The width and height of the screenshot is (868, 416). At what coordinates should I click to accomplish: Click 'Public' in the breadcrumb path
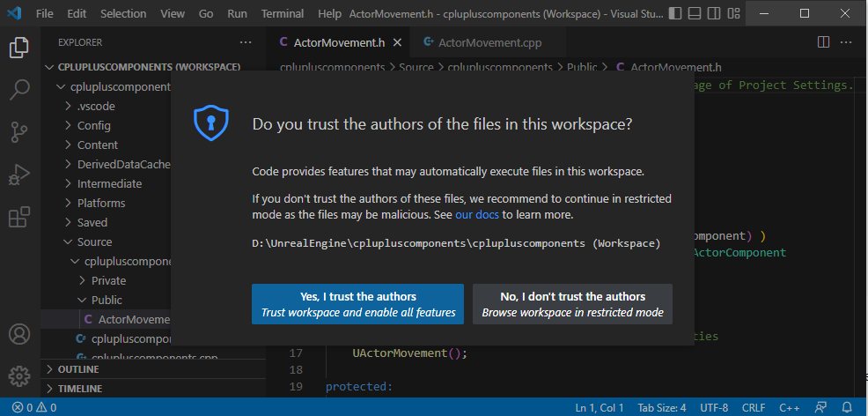point(582,67)
